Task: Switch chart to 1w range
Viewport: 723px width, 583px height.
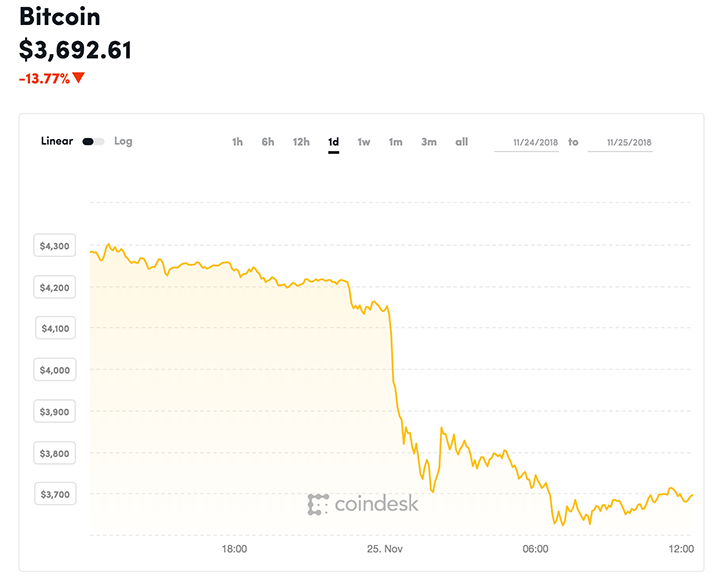Action: 364,142
